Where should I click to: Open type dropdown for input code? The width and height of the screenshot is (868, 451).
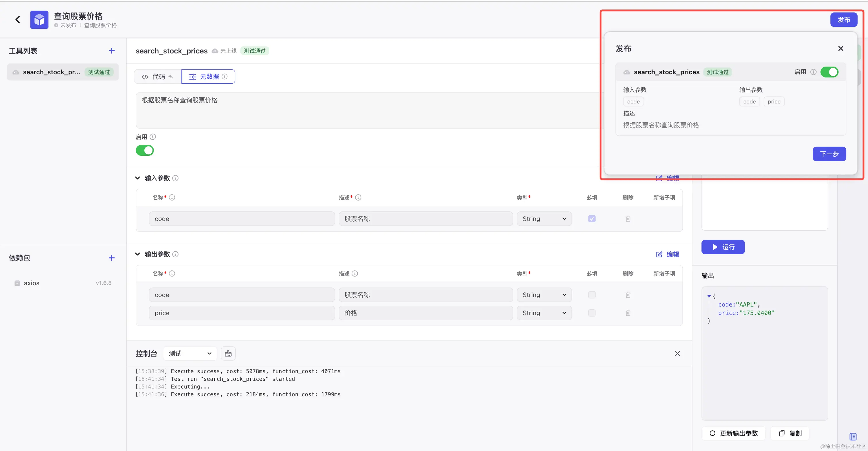pos(544,219)
